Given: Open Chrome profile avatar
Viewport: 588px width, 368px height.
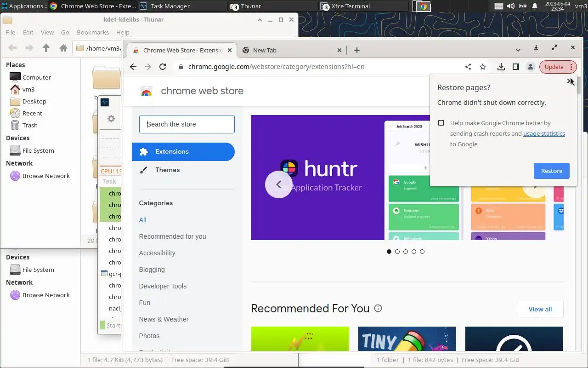Looking at the screenshot, I should click(x=531, y=67).
